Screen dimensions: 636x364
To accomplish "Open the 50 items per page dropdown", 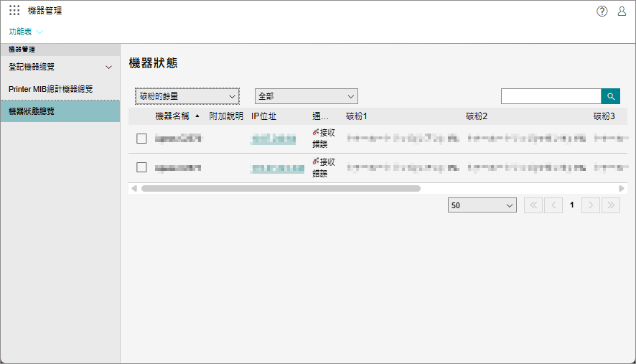I will [x=481, y=205].
